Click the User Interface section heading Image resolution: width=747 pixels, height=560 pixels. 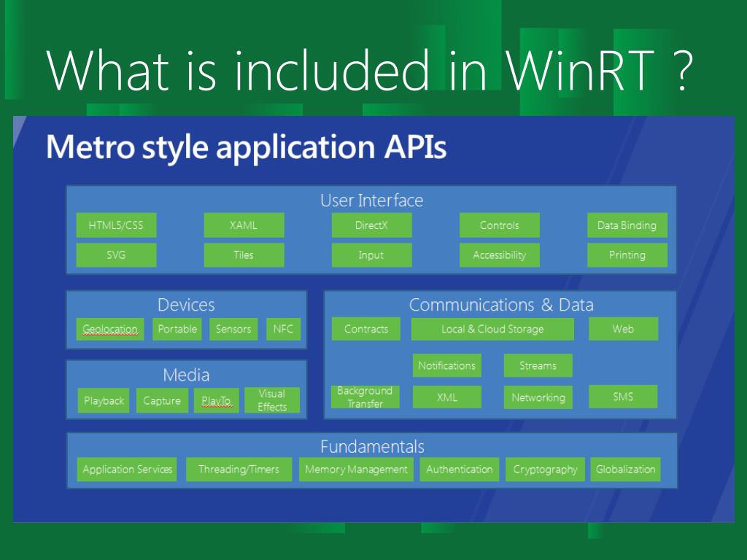tap(371, 201)
